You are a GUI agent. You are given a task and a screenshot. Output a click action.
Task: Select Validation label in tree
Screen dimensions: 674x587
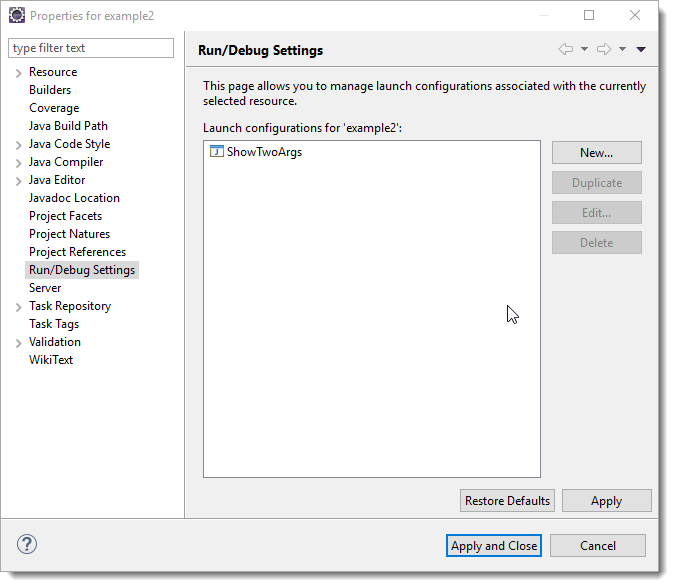tap(55, 342)
